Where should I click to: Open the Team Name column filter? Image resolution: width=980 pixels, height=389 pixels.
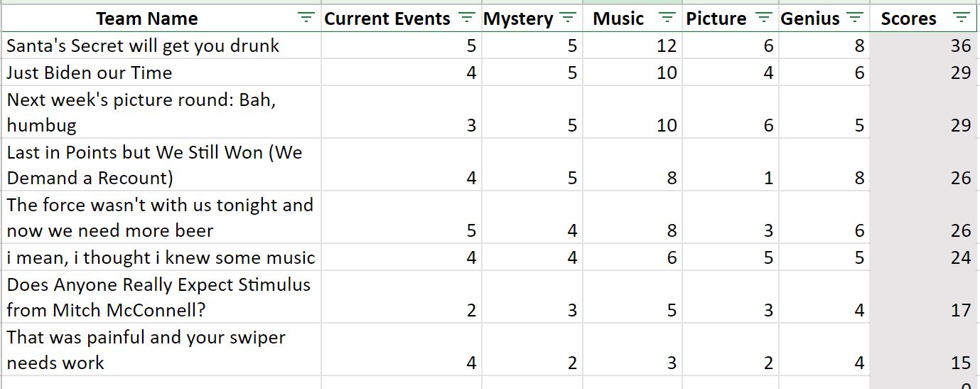tap(306, 18)
